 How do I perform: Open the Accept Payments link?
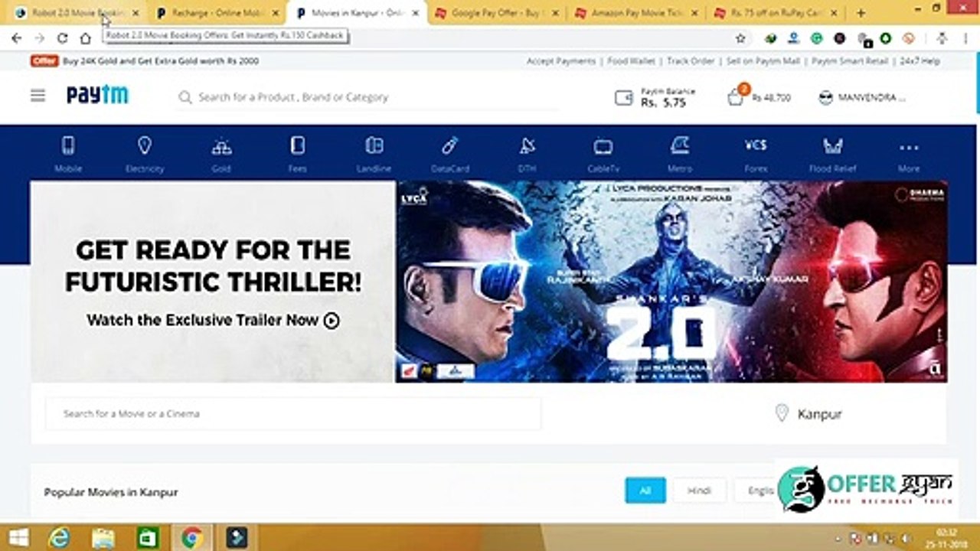560,61
